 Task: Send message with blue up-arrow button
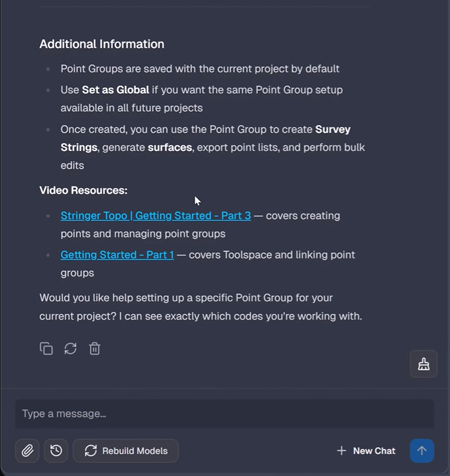(422, 451)
